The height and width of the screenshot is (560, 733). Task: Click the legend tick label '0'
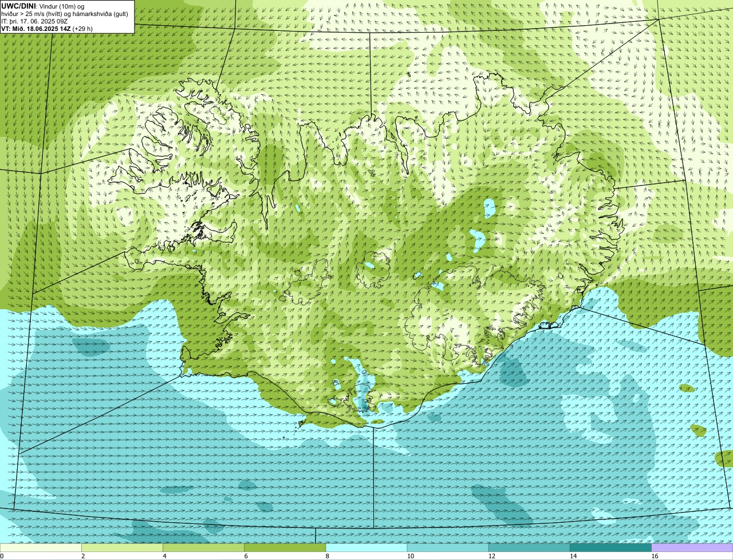click(x=2, y=556)
